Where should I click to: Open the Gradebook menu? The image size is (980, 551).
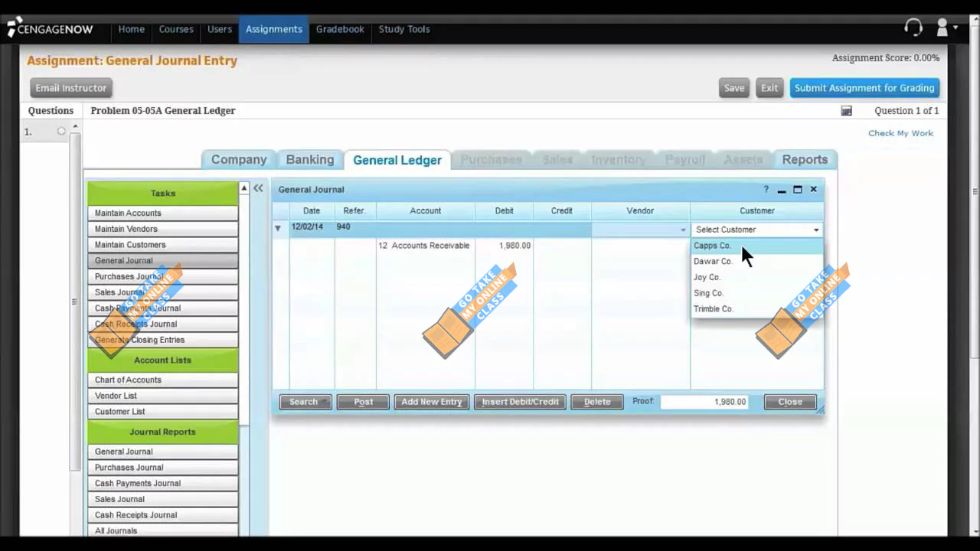click(x=340, y=29)
